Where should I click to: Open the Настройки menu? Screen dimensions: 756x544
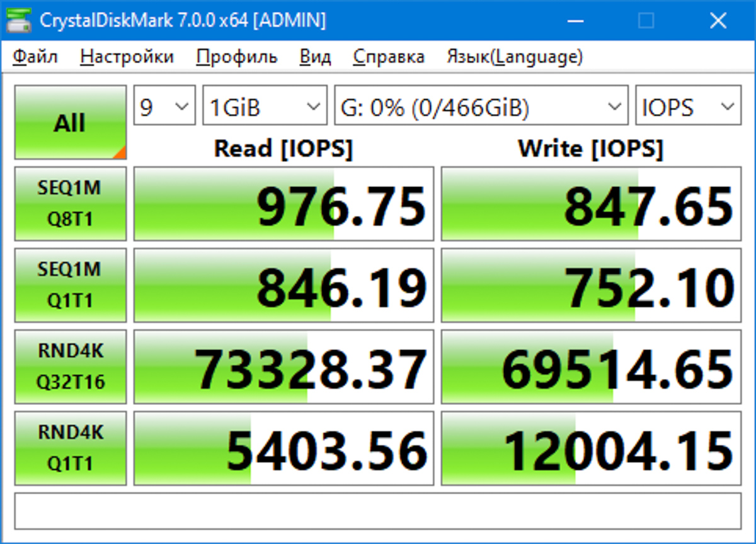coord(127,57)
